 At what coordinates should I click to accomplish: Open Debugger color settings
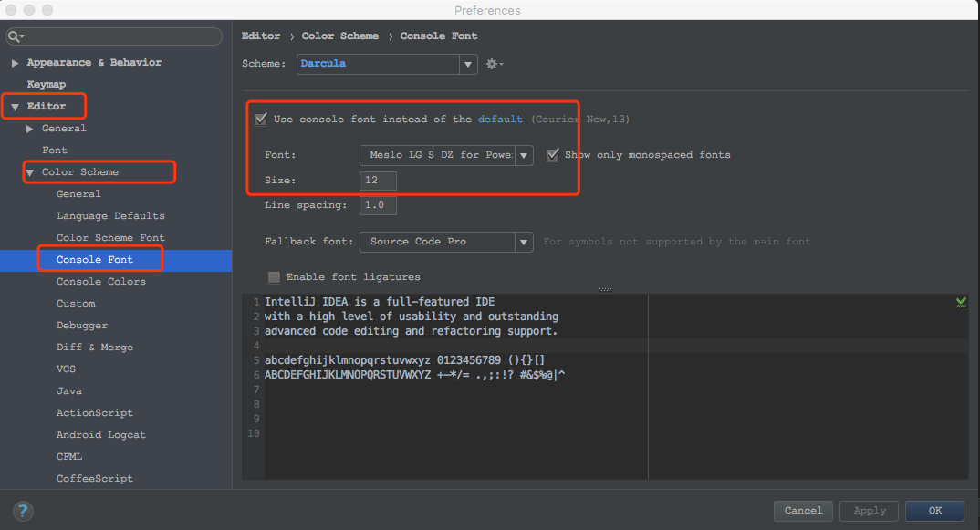click(x=82, y=325)
